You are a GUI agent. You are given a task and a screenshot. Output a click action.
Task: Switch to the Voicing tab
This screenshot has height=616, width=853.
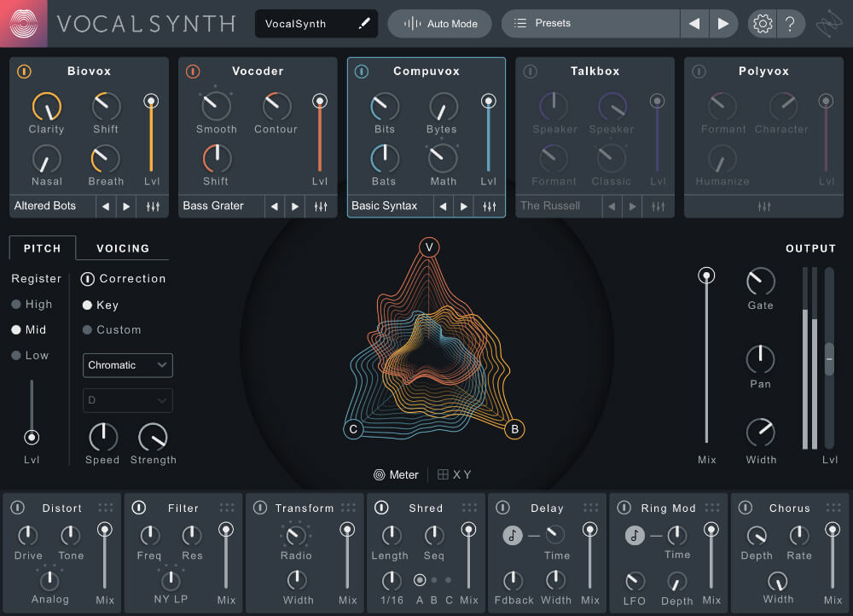point(121,248)
